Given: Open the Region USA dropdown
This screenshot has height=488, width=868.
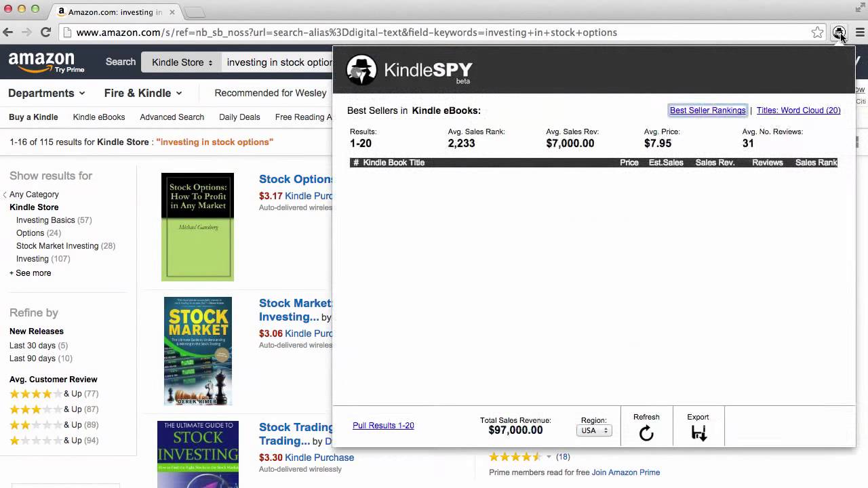Looking at the screenshot, I should [x=593, y=430].
